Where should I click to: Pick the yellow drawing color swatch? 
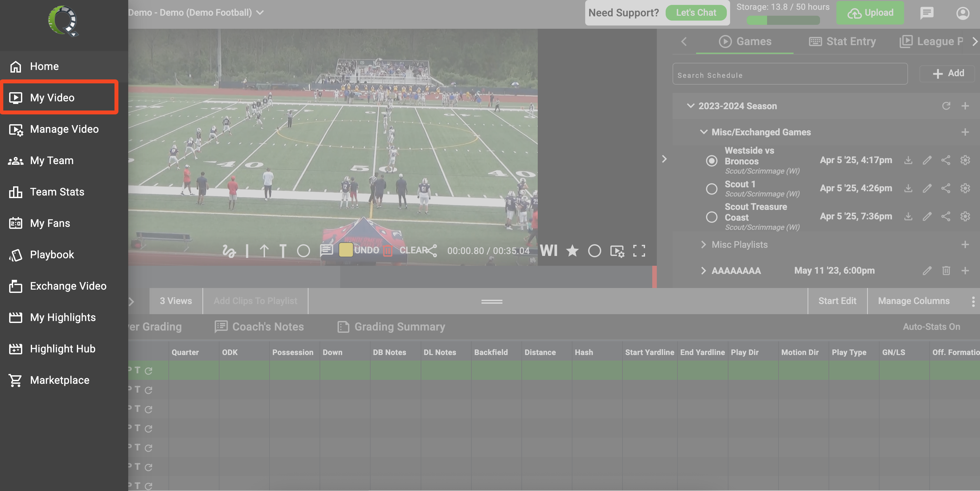tap(345, 250)
